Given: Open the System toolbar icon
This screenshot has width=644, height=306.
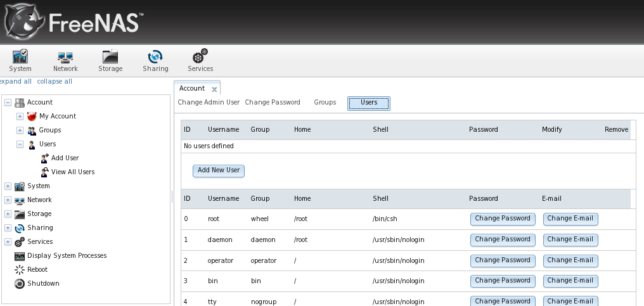Looking at the screenshot, I should (x=20, y=56).
